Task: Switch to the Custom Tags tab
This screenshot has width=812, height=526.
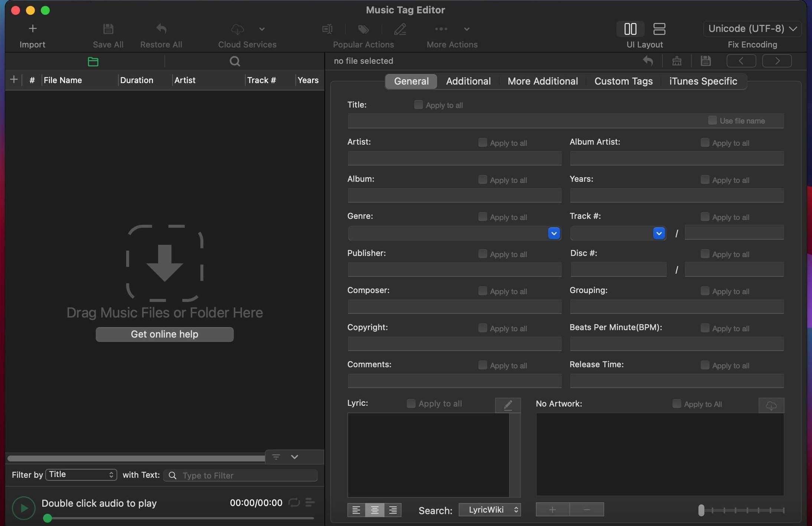Action: pyautogui.click(x=623, y=81)
